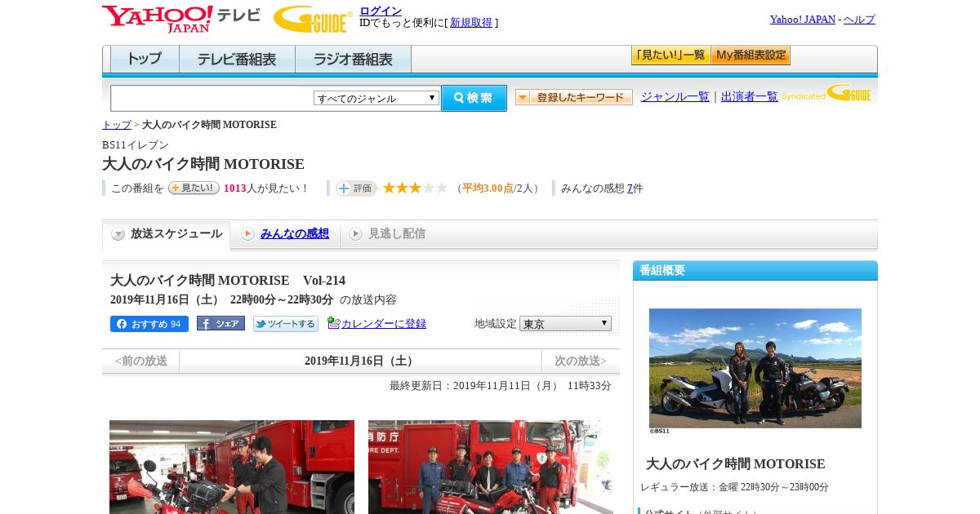Expand the すべてのジャンル genre dropdown
980x514 pixels.
pos(376,98)
